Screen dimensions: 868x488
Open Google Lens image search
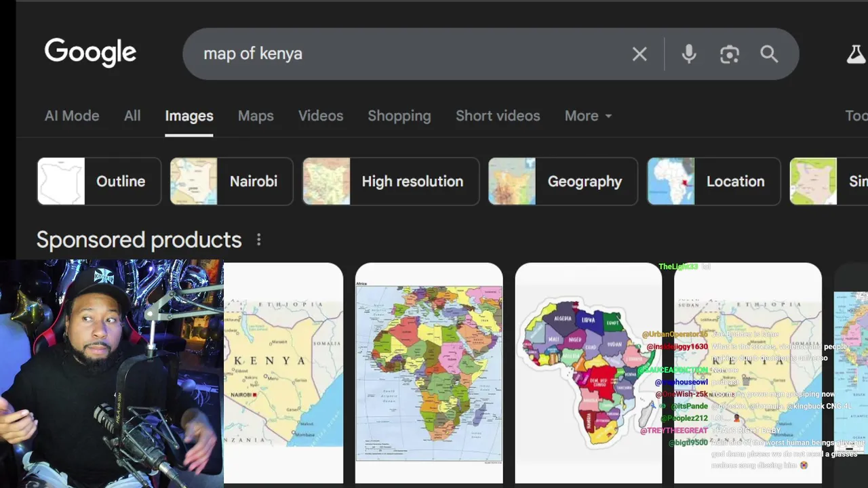[x=730, y=54]
